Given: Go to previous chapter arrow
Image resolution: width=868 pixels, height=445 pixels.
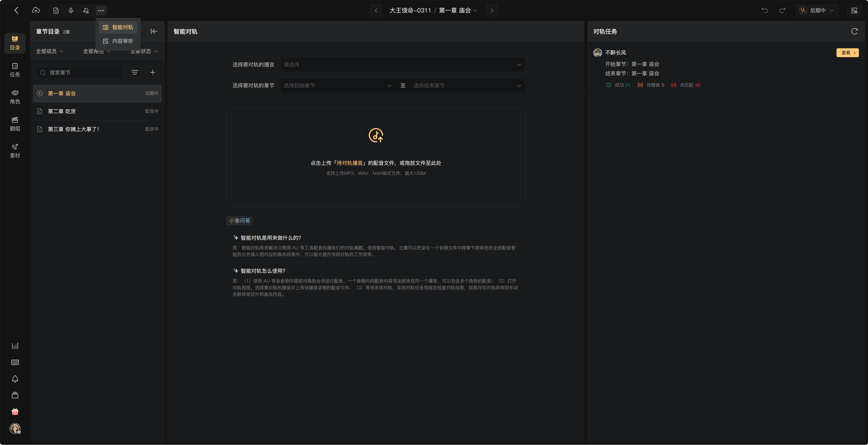Looking at the screenshot, I should 376,10.
